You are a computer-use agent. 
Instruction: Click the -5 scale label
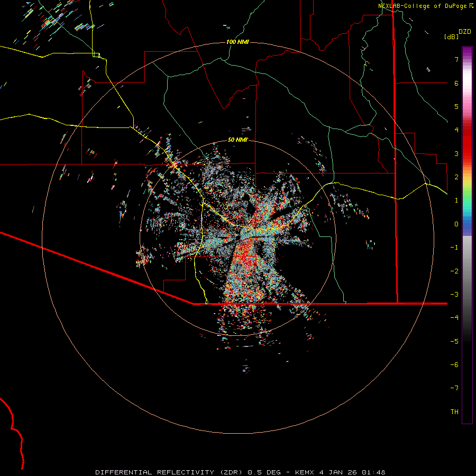click(454, 342)
